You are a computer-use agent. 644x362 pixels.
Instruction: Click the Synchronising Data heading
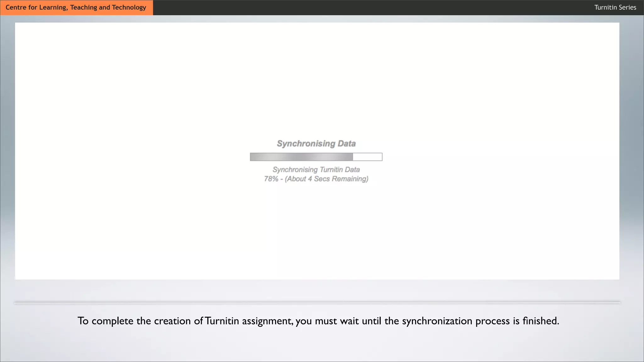pyautogui.click(x=316, y=144)
